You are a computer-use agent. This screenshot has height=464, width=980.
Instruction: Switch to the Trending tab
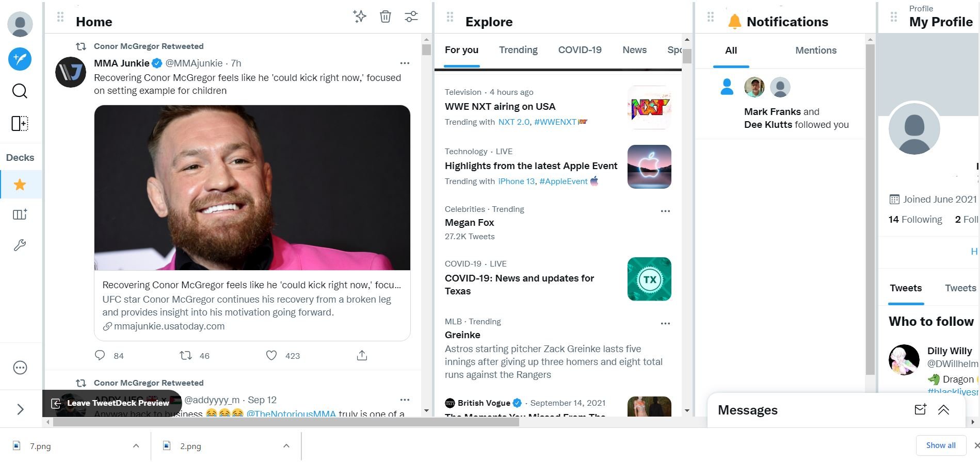pyautogui.click(x=518, y=50)
